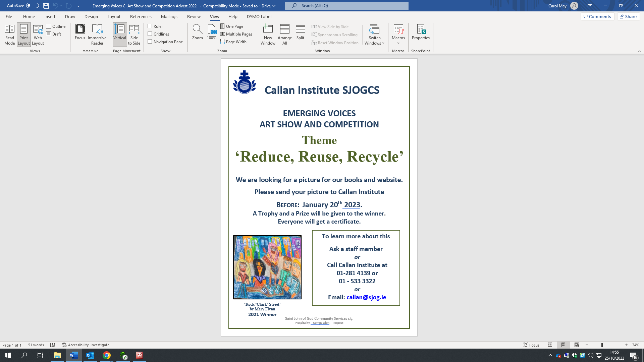The width and height of the screenshot is (644, 362).
Task: Click 74% zoom level indicator
Action: pos(636,345)
